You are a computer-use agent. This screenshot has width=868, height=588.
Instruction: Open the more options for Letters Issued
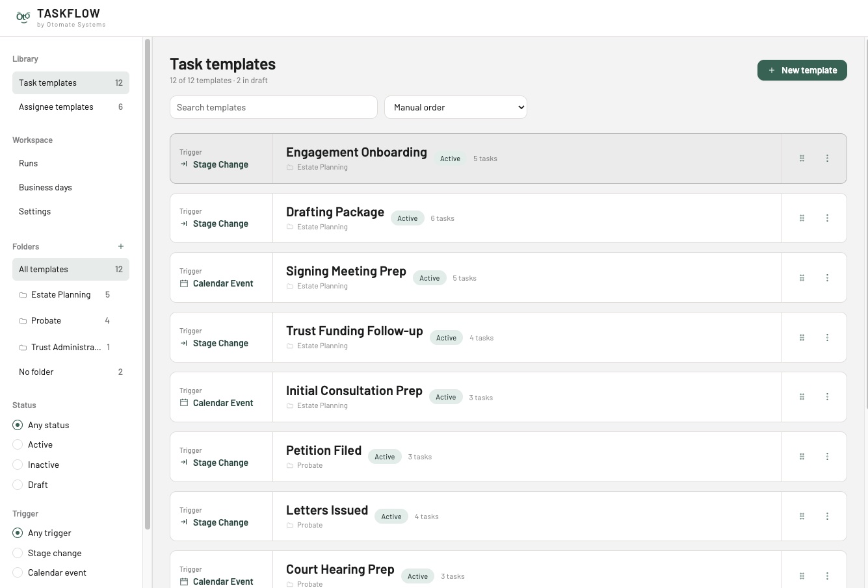[827, 517]
